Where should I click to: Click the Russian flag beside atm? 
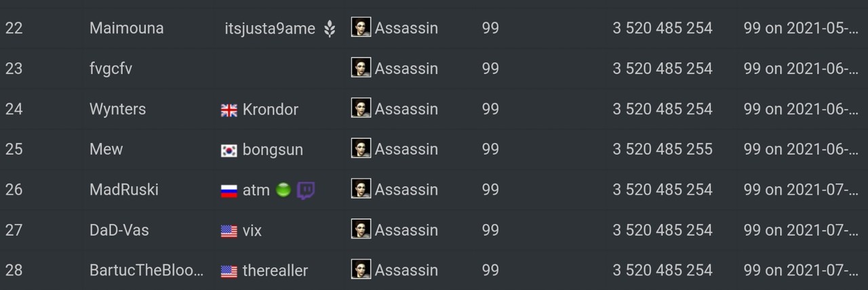229,191
